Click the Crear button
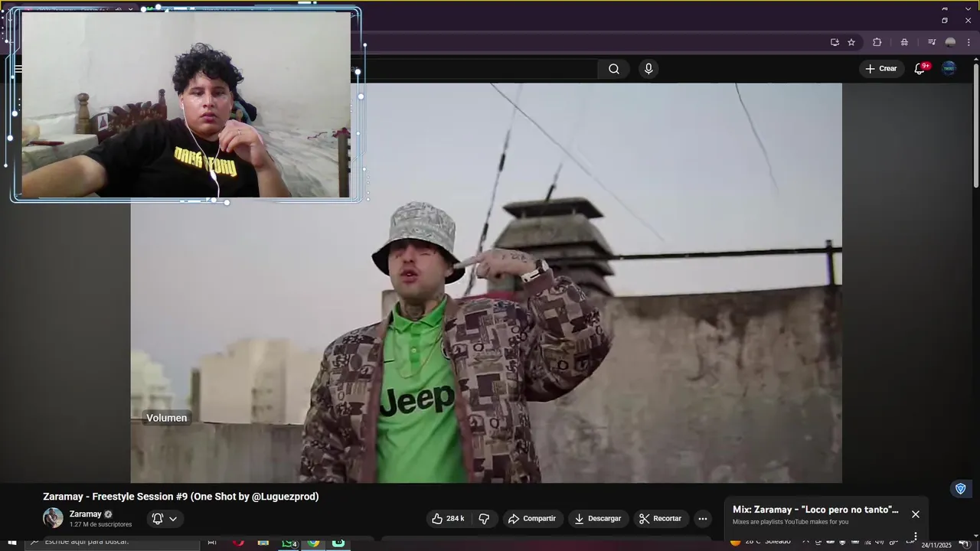Viewport: 980px width, 551px height. (881, 69)
